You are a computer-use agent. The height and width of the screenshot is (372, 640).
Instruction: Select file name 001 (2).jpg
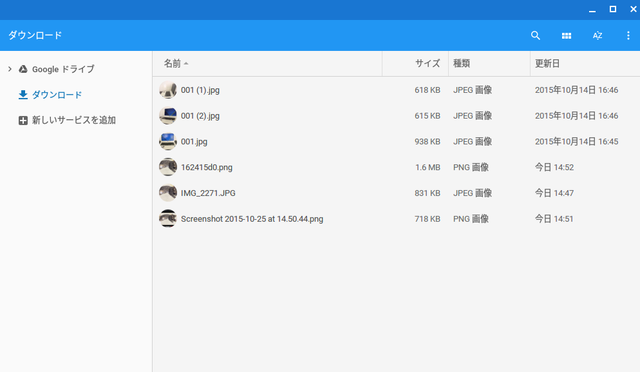200,116
